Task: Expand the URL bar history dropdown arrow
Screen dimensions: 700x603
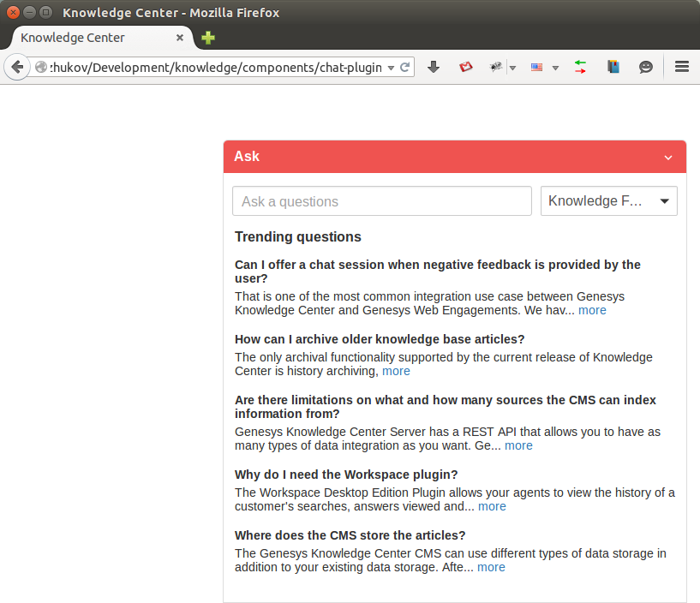Action: [x=391, y=67]
